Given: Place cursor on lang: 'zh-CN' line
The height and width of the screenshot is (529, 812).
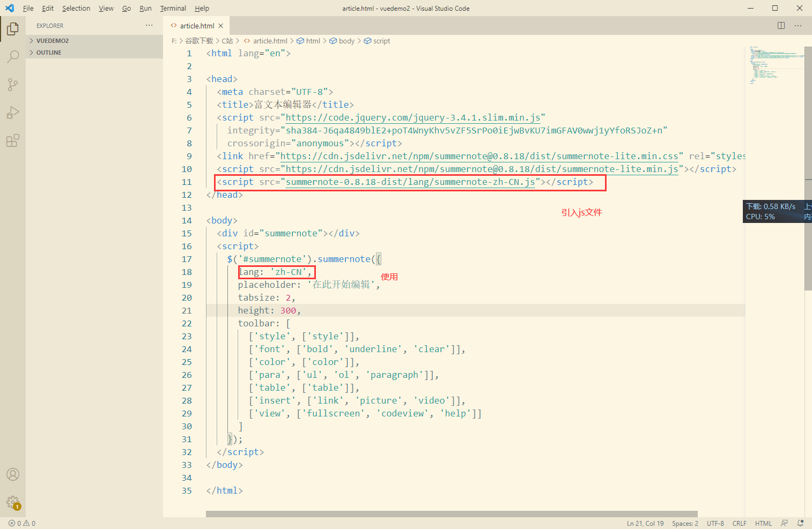Looking at the screenshot, I should click(275, 272).
